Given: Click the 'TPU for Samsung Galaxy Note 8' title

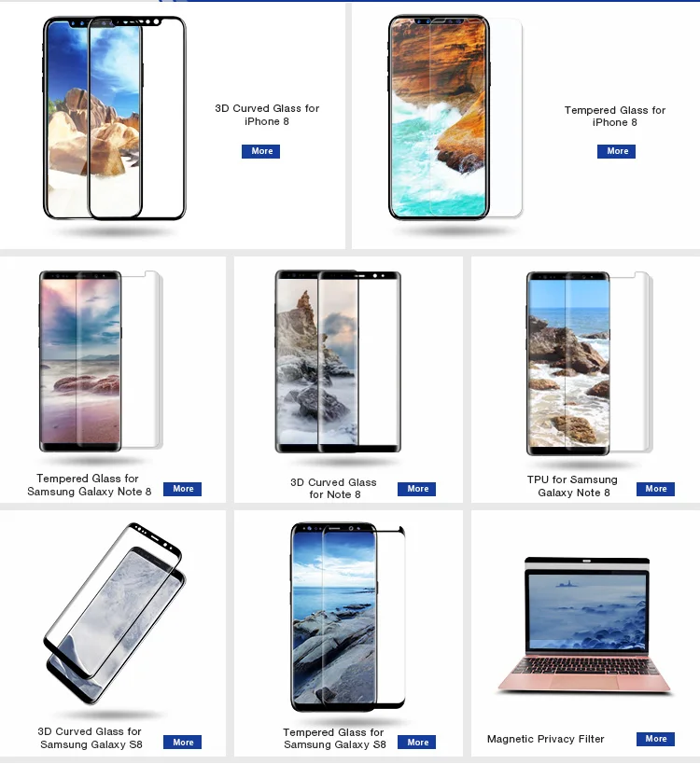Looking at the screenshot, I should (573, 486).
